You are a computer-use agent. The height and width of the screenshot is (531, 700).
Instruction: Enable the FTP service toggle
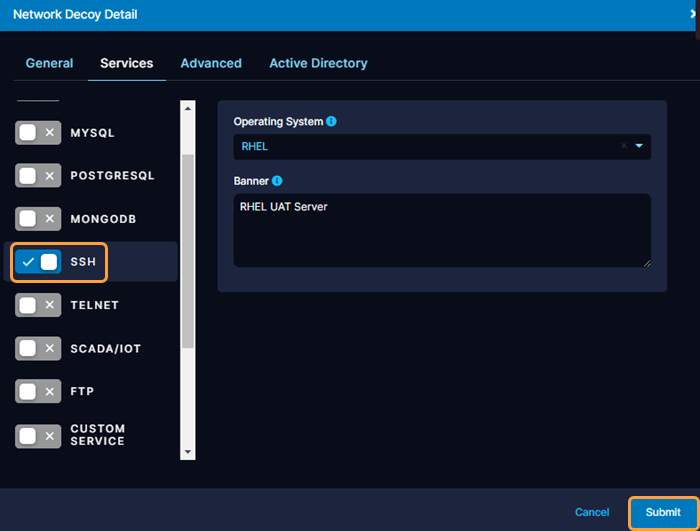tap(38, 391)
